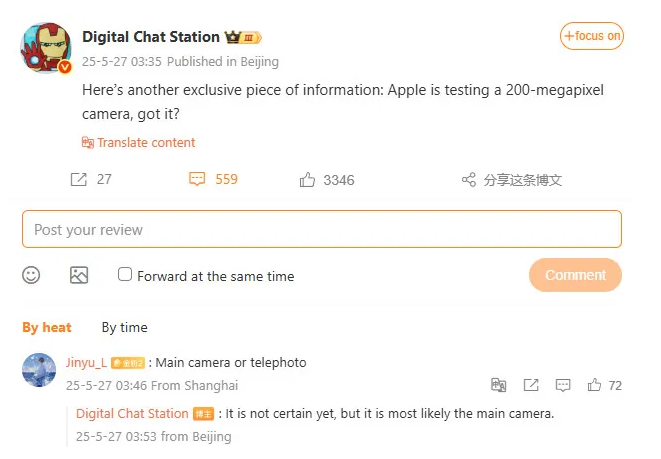Open the post's comments icon showing 559
The image size is (661, 459).
click(197, 180)
